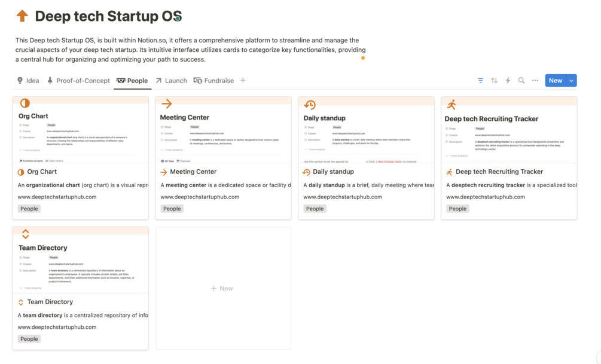The height and width of the screenshot is (364, 601).
Task: Open database search magnifier icon
Action: coord(521,81)
